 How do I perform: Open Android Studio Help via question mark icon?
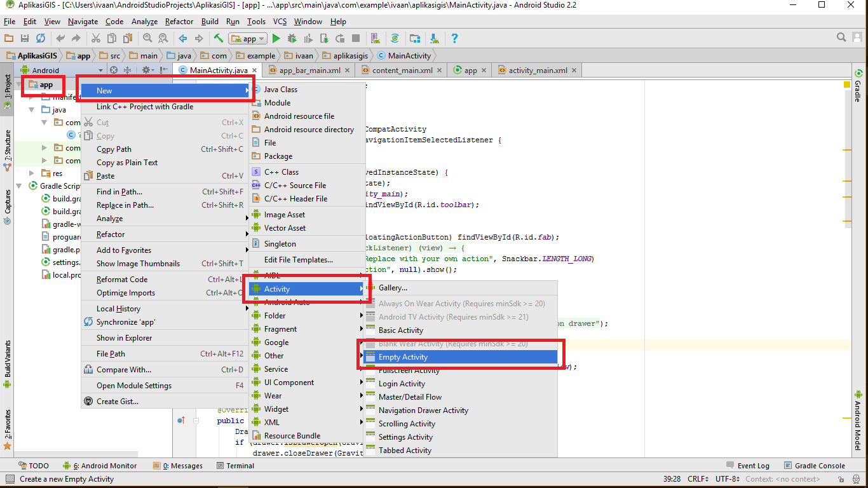coord(455,38)
